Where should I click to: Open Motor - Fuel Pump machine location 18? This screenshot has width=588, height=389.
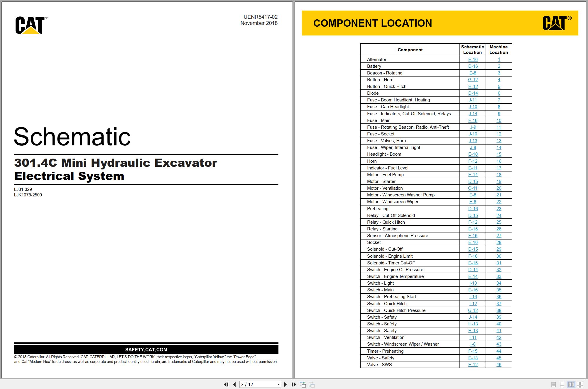pos(499,175)
